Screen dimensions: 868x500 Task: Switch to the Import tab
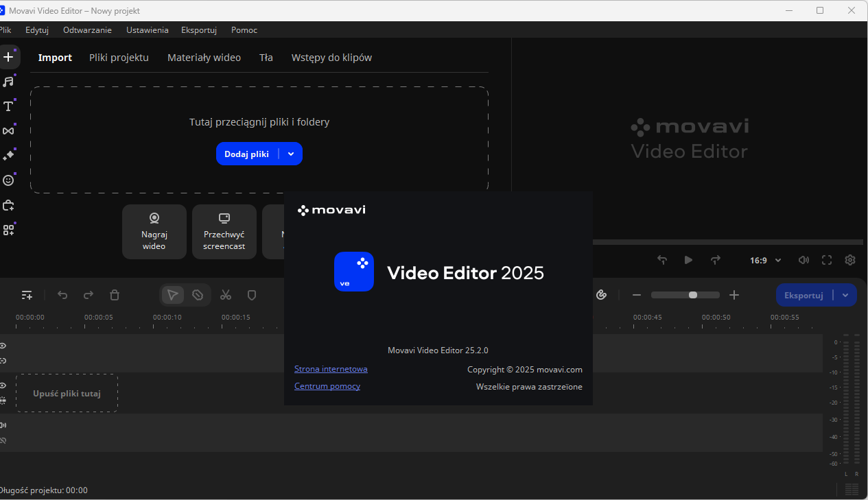point(55,58)
